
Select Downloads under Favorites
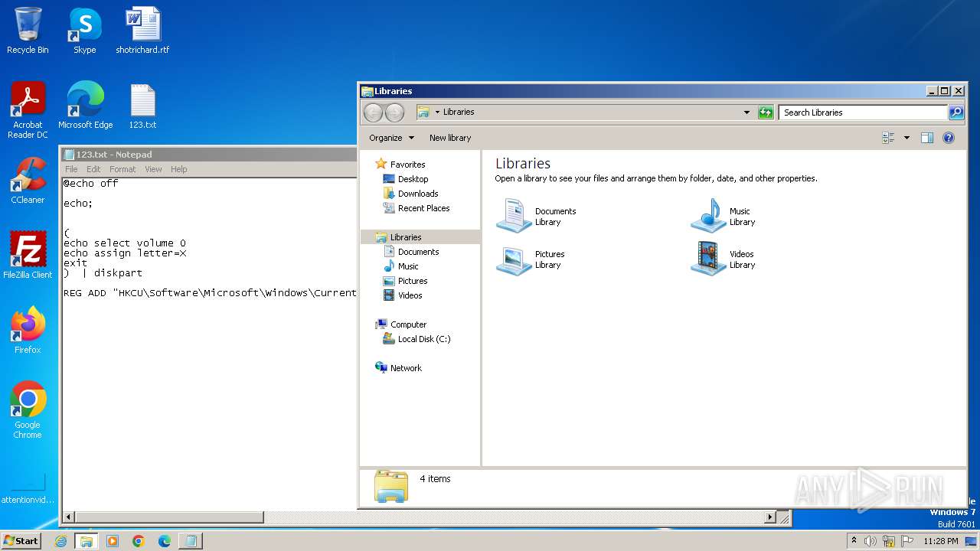coord(418,194)
